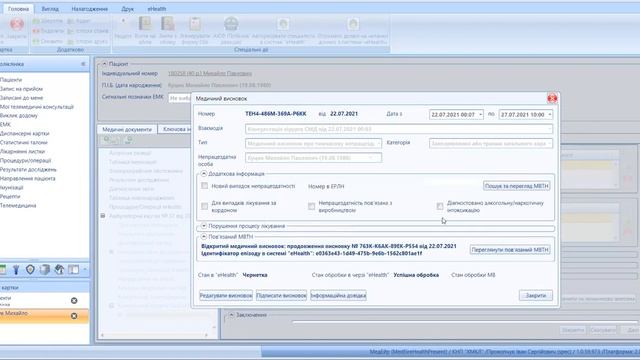The height and width of the screenshot is (360, 640).
Task: Close the Медичний висновок dialog with the red X
Action: pyautogui.click(x=552, y=98)
